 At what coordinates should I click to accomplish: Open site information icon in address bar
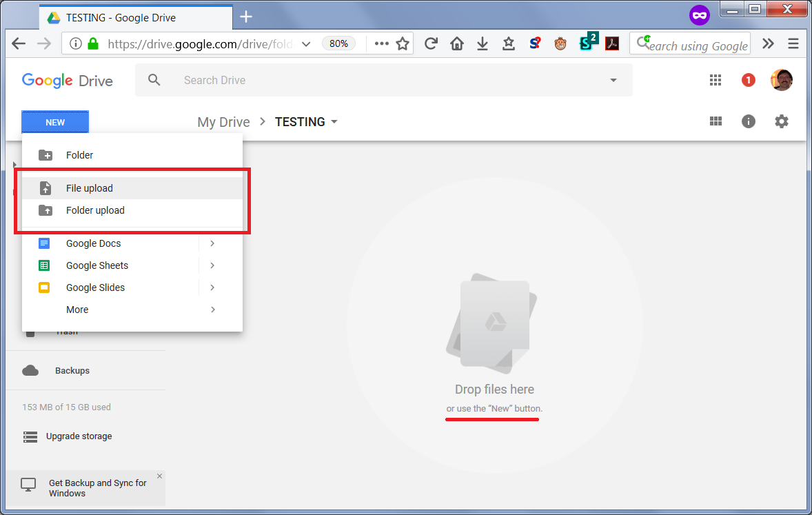point(76,43)
